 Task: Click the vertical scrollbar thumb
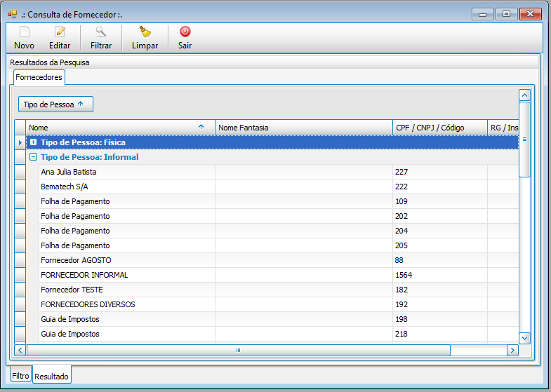[x=524, y=140]
